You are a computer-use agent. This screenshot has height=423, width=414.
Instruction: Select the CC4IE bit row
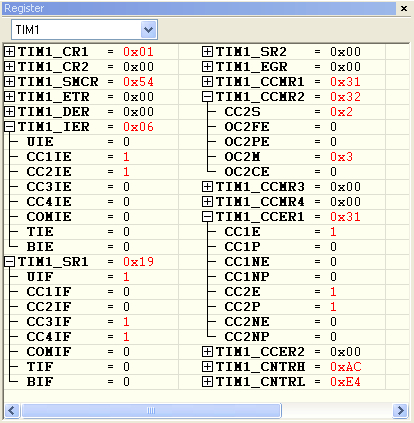(91, 202)
